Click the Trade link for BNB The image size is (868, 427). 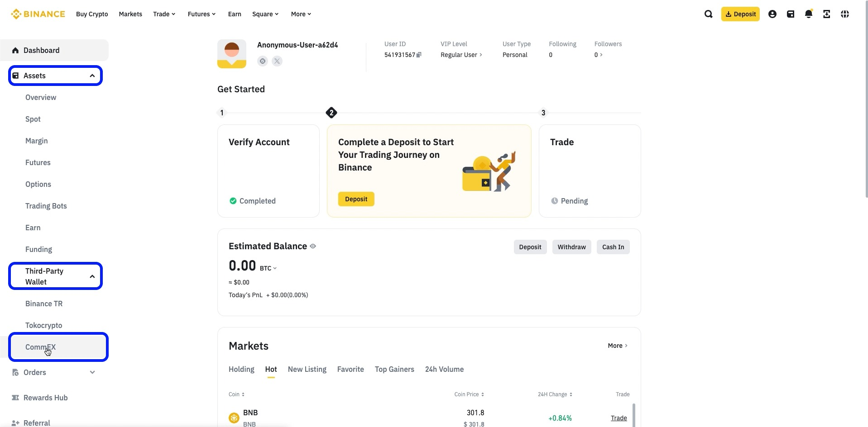point(619,418)
